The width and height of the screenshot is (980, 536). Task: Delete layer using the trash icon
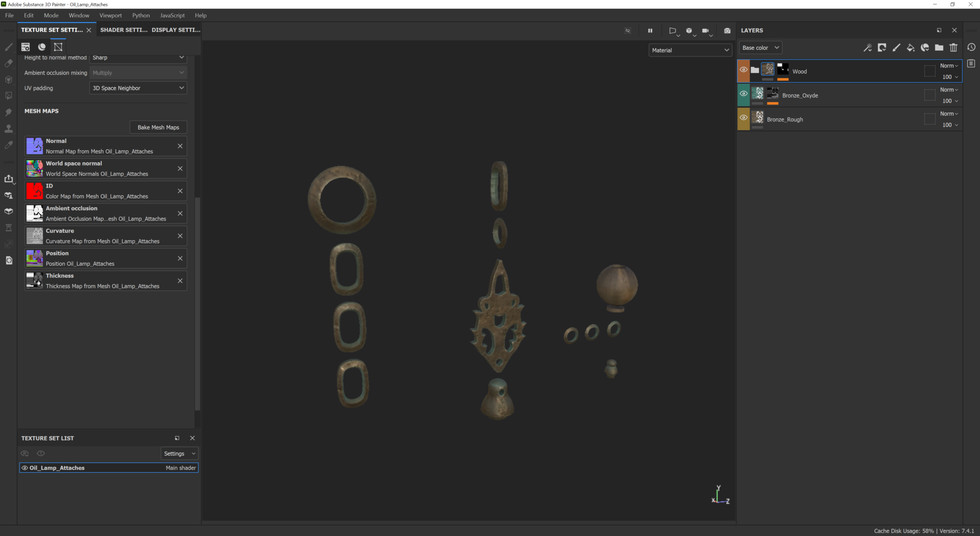pyautogui.click(x=953, y=48)
